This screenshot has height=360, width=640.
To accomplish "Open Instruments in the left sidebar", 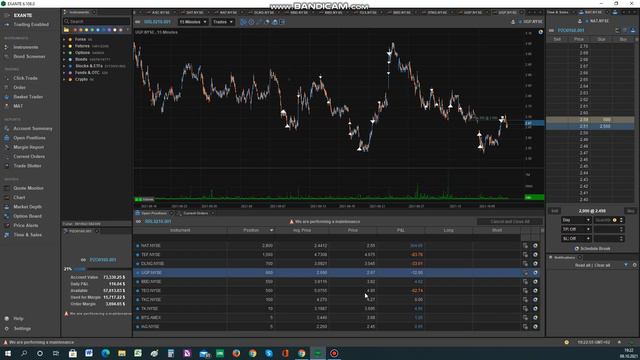I will (25, 47).
